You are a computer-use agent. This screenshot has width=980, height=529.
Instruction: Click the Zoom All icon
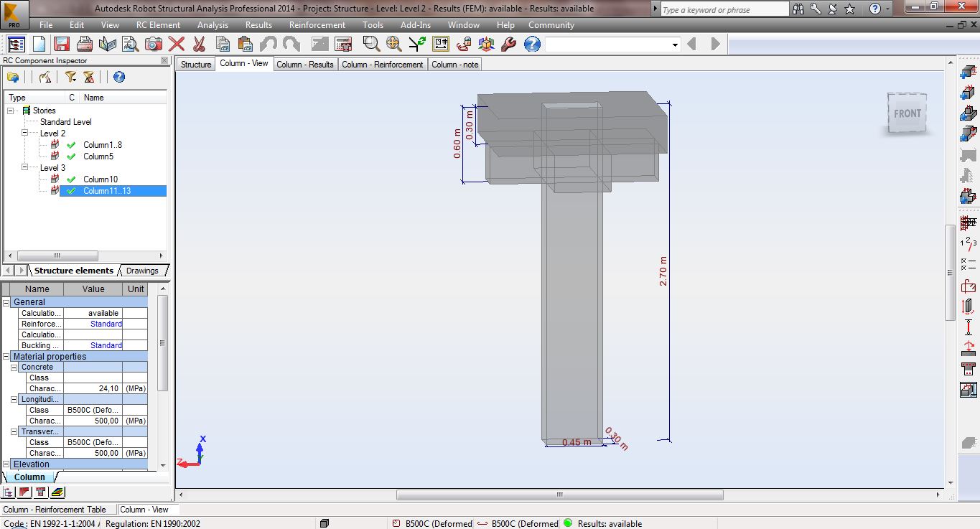394,44
